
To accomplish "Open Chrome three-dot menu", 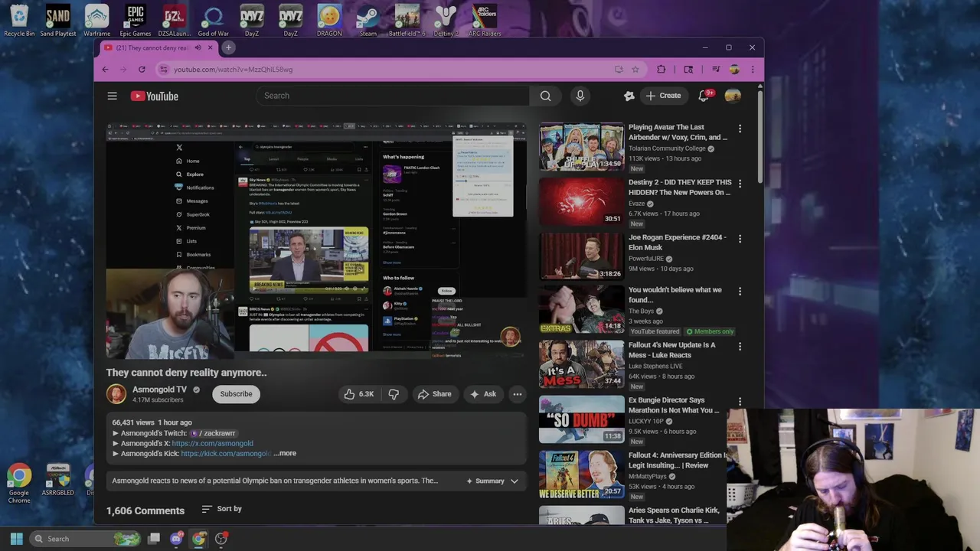I will tap(753, 69).
